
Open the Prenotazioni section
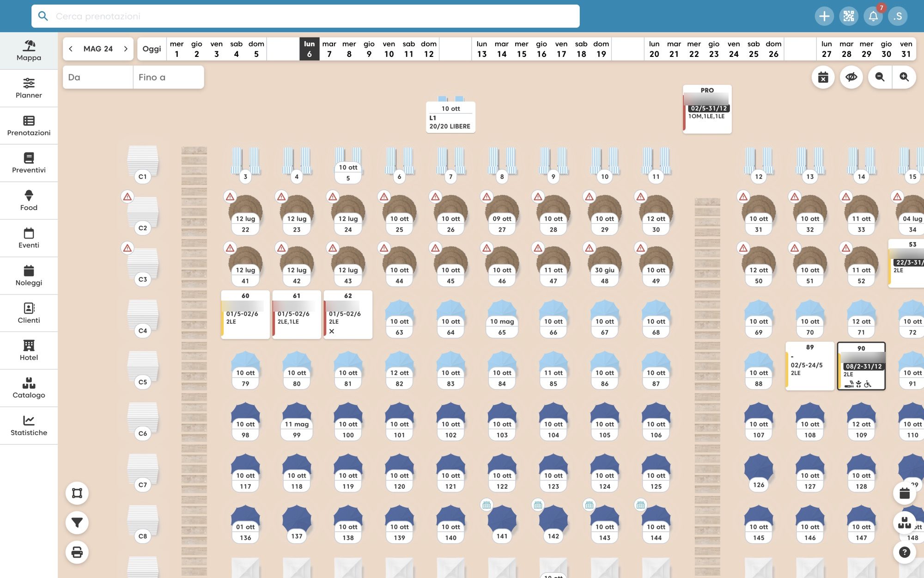pos(29,126)
